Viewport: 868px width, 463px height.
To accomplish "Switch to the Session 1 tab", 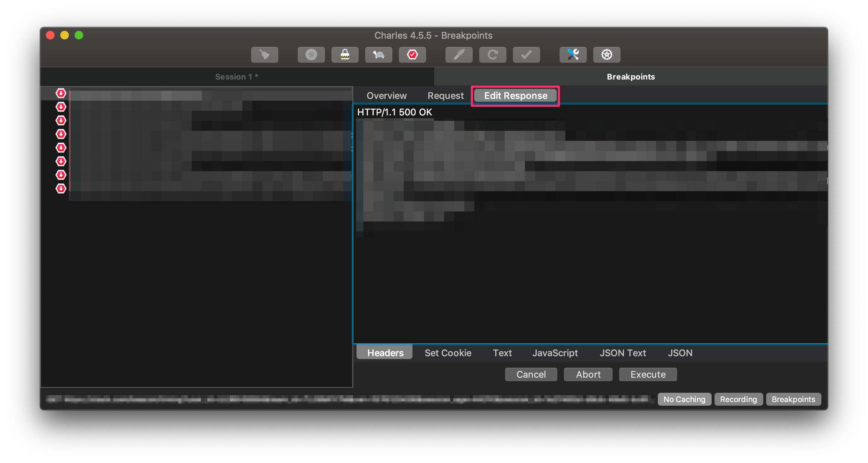I will (237, 77).
